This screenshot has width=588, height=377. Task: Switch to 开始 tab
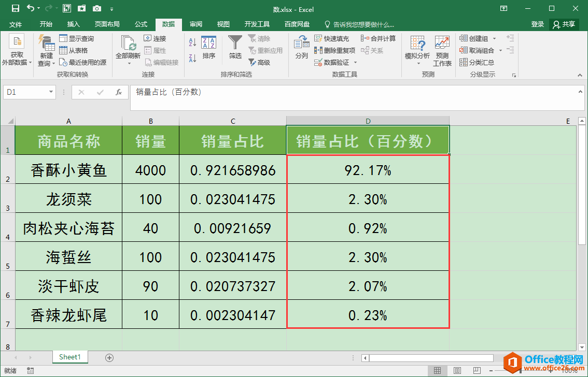coord(46,24)
